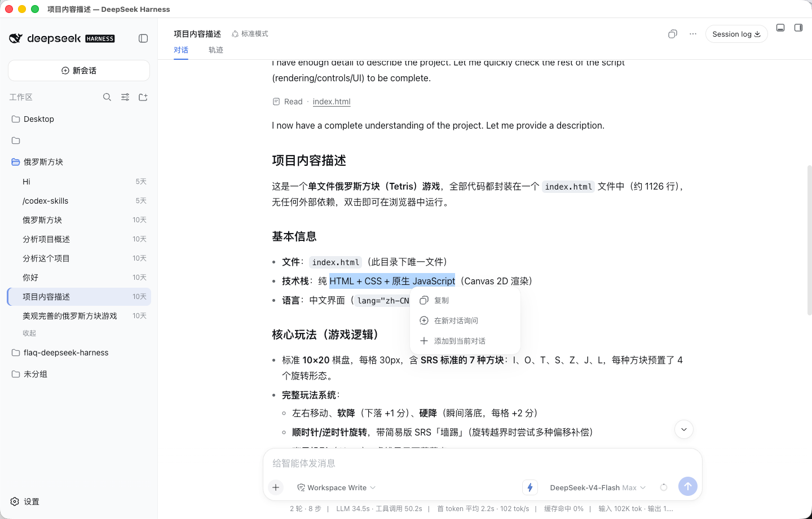This screenshot has height=519, width=812.
Task: Open the 分析这个项目 conversation
Action: (79, 258)
